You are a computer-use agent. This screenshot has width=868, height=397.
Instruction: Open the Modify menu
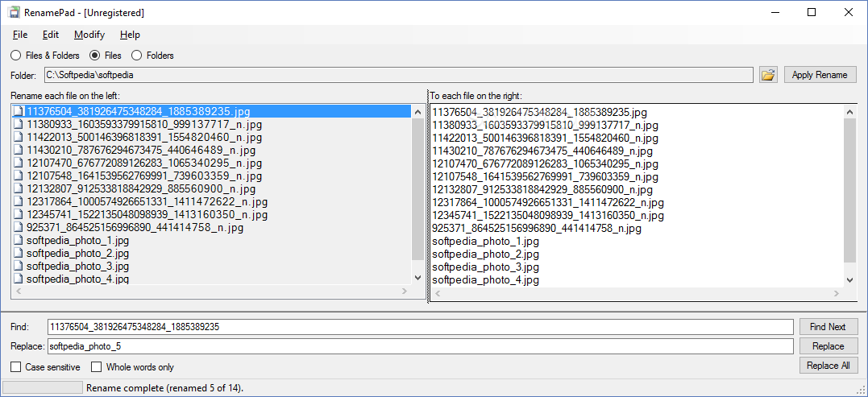click(x=89, y=35)
